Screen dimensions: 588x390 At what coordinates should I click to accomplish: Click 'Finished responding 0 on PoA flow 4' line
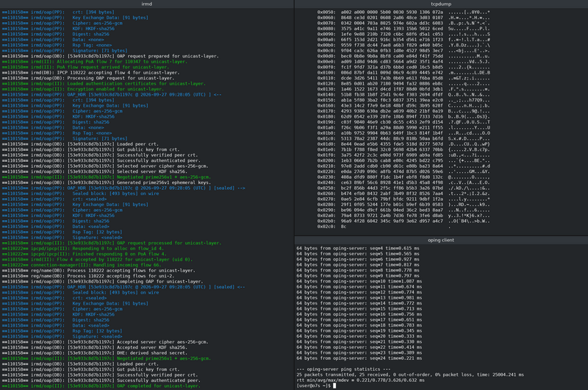[85, 254]
